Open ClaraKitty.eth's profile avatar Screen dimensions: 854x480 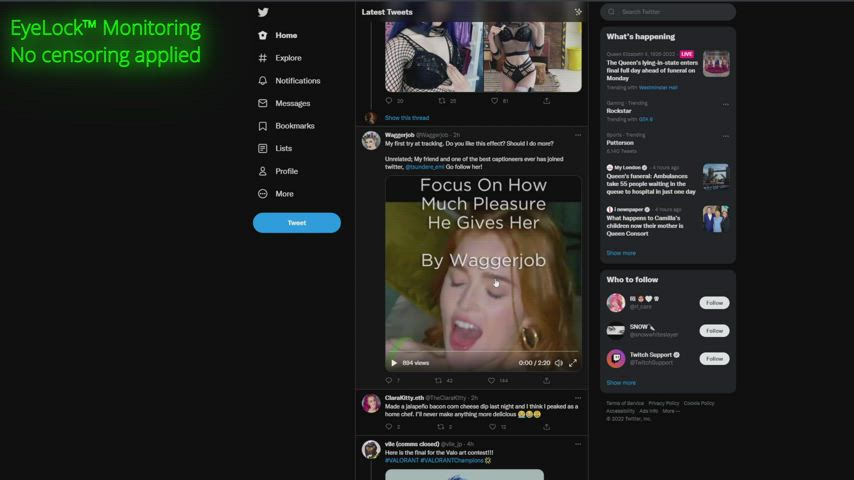[x=371, y=403]
